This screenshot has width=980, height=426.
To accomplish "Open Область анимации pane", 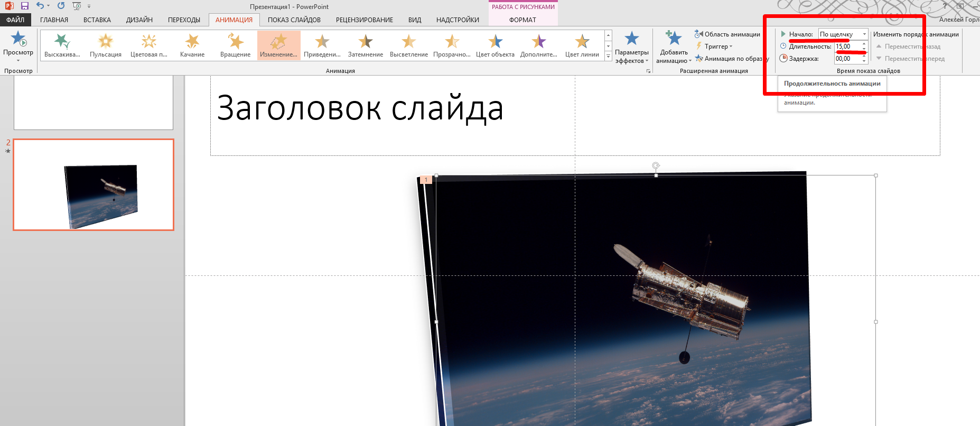I will [x=727, y=34].
